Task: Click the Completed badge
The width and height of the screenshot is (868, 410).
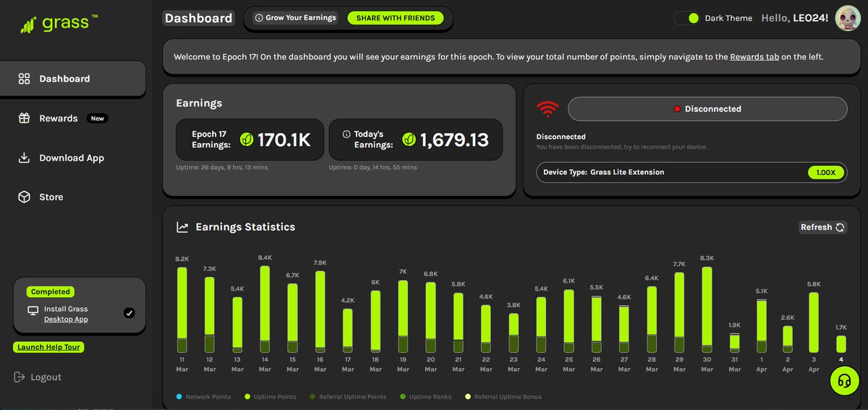Action: [51, 292]
